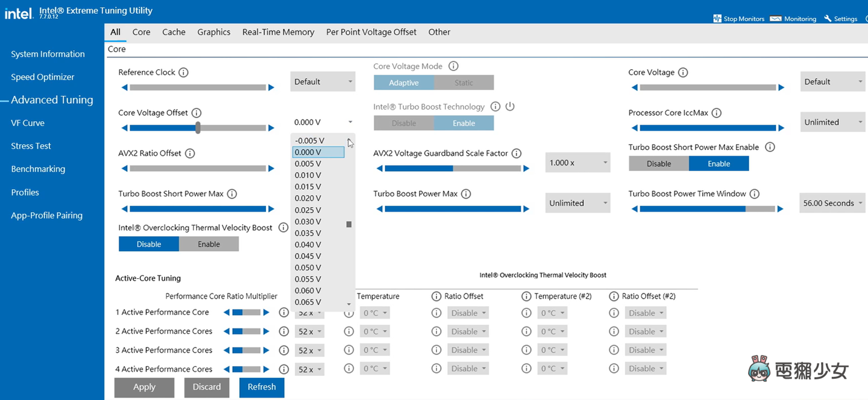Go to Stress Test in the sidebar

pos(31,146)
